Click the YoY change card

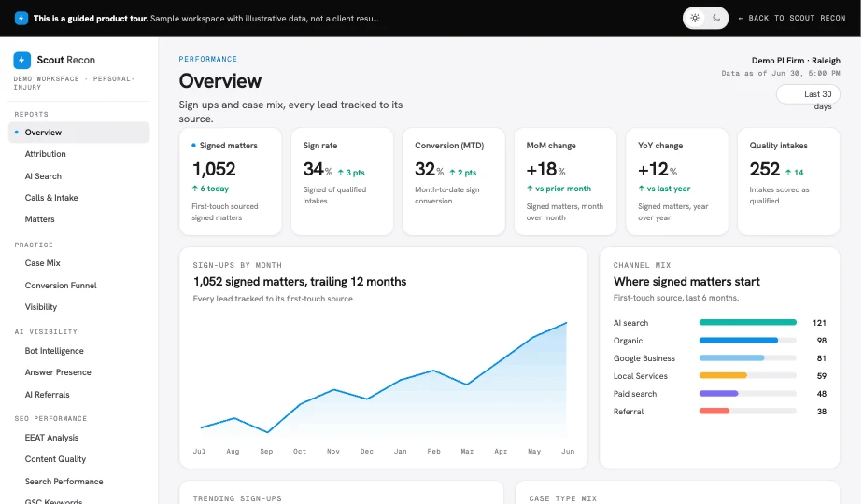677,182
